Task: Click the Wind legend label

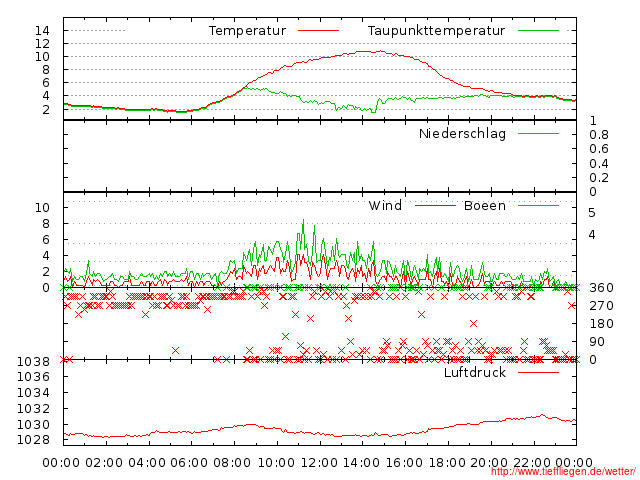Action: (x=385, y=206)
